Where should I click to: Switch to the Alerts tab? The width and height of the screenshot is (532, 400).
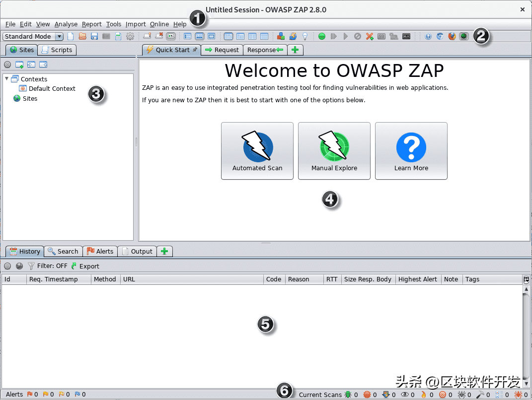tap(100, 251)
